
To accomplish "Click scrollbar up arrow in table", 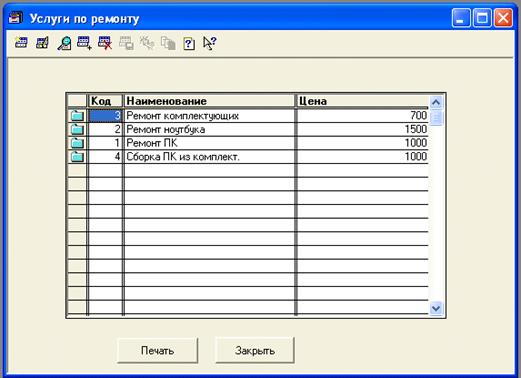I will [x=436, y=102].
